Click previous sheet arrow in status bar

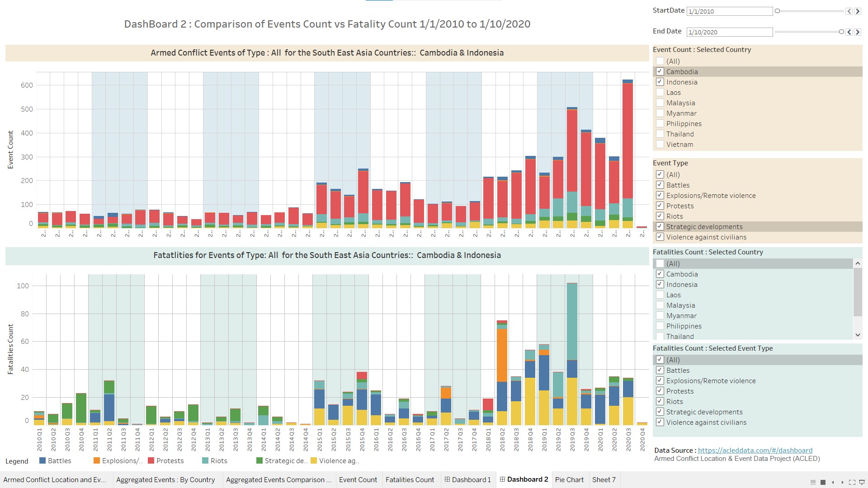point(833,482)
